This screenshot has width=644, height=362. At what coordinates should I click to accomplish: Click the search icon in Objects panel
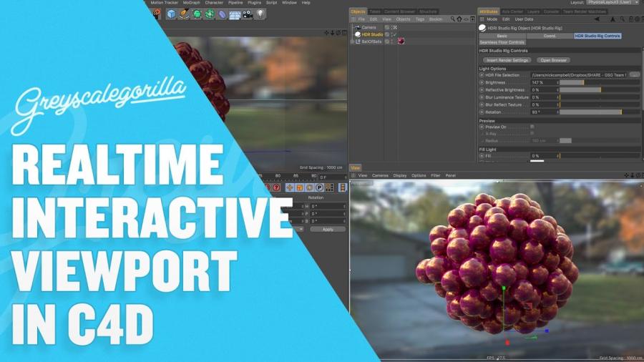tap(454, 19)
